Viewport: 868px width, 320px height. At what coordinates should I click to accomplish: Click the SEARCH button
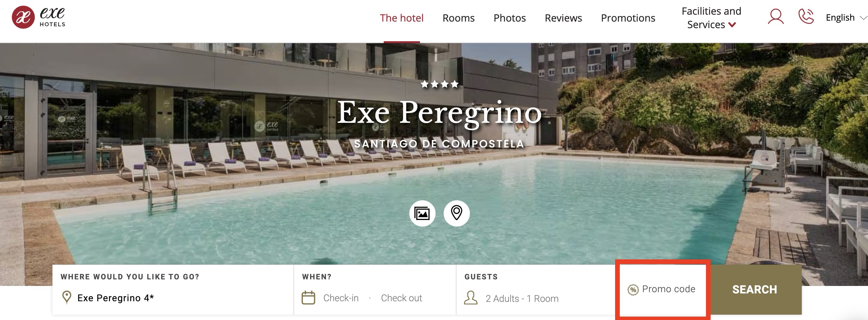pos(754,290)
